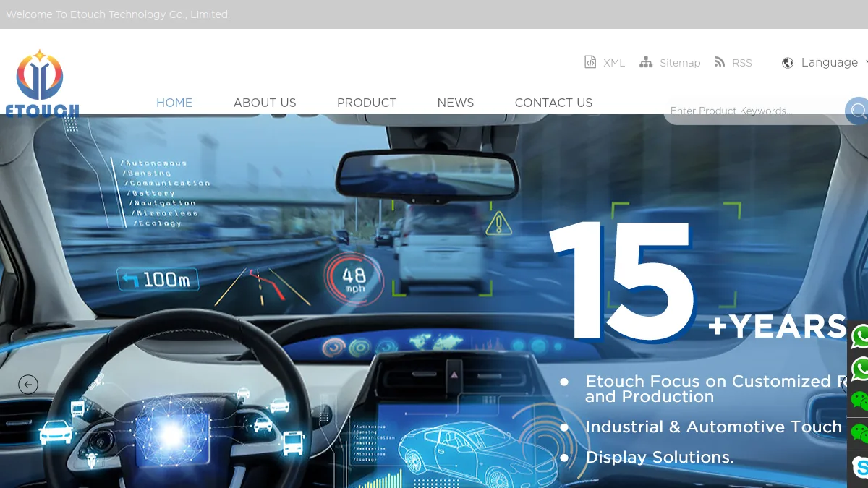The width and height of the screenshot is (868, 488).
Task: Open the upper WhatsApp contact icon
Action: coord(860,336)
